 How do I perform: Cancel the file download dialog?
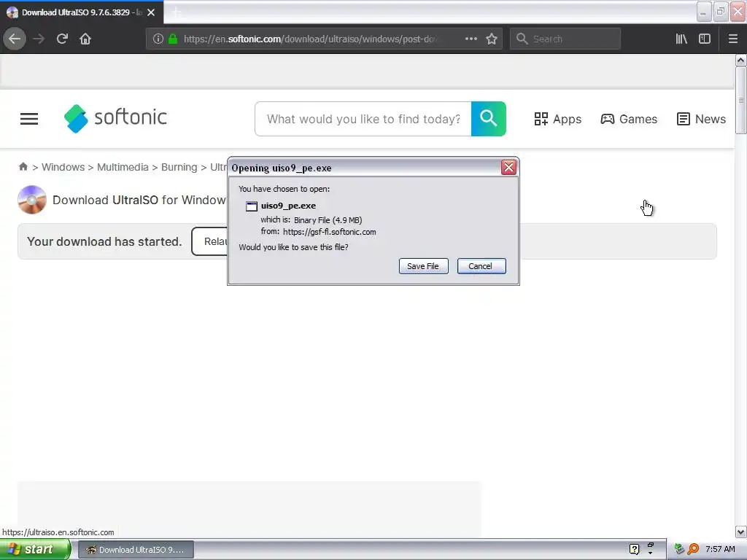481,266
